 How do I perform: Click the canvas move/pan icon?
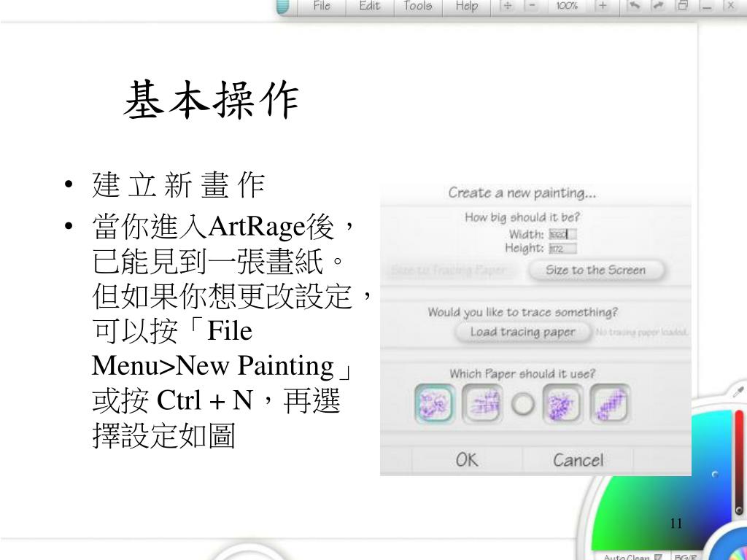pos(508,6)
